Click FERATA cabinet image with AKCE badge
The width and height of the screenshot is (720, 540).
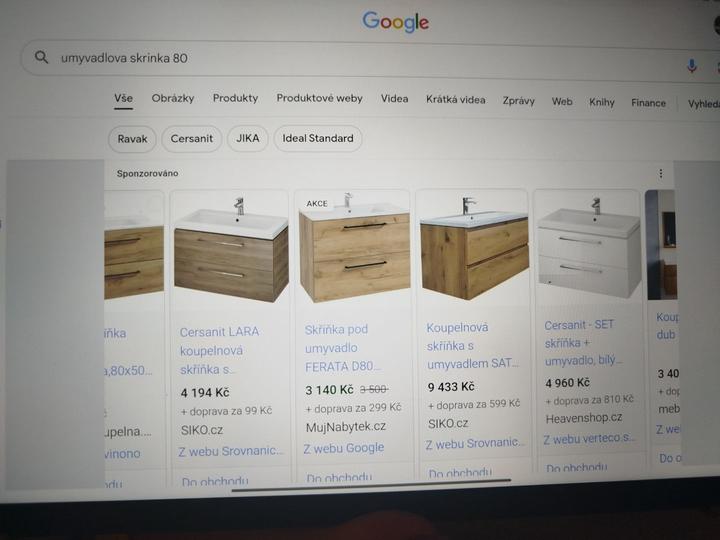(354, 247)
